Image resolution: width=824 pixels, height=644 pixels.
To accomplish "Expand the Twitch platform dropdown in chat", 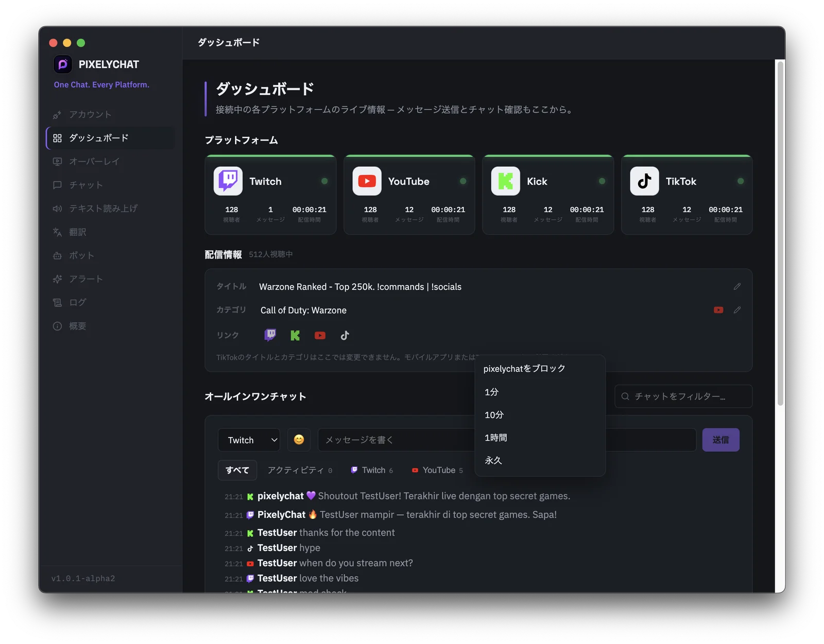I will pos(249,440).
